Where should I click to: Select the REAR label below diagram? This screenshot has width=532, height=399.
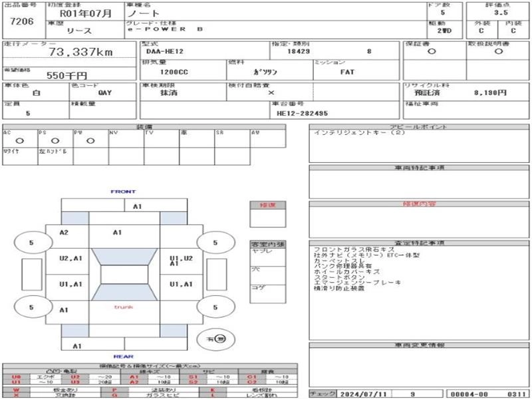coord(124,356)
